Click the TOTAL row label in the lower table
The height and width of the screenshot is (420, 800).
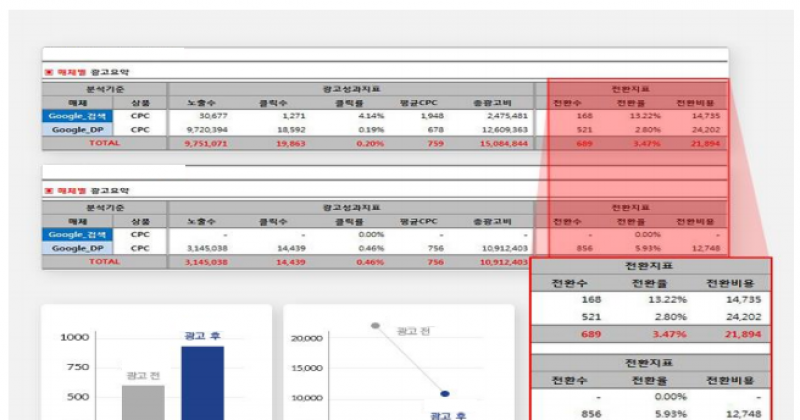coord(103,261)
